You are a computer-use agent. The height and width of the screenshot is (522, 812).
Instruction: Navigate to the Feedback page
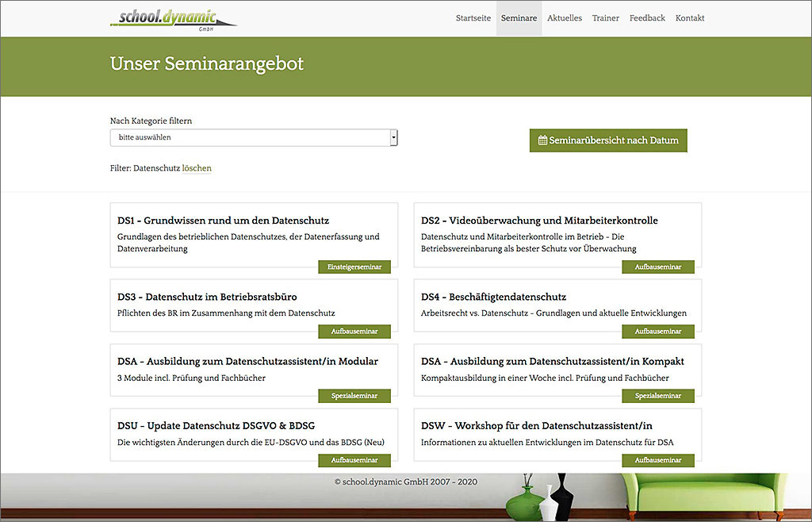point(647,18)
